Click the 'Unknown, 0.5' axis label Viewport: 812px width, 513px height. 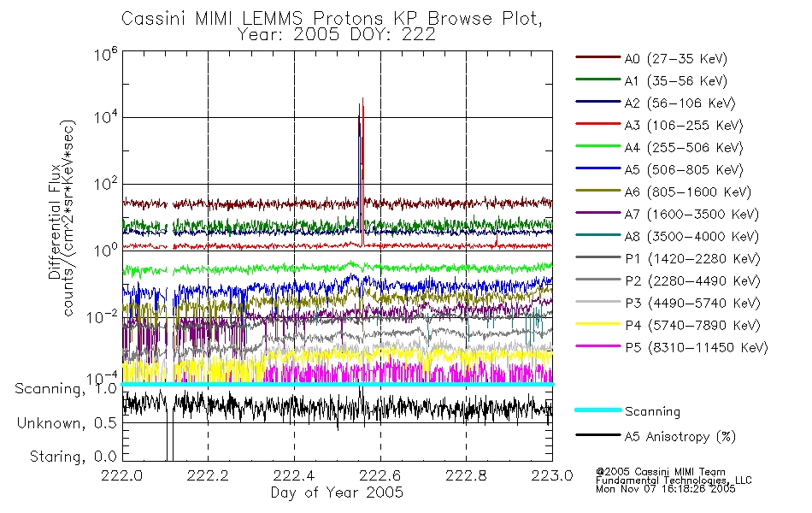[x=67, y=423]
